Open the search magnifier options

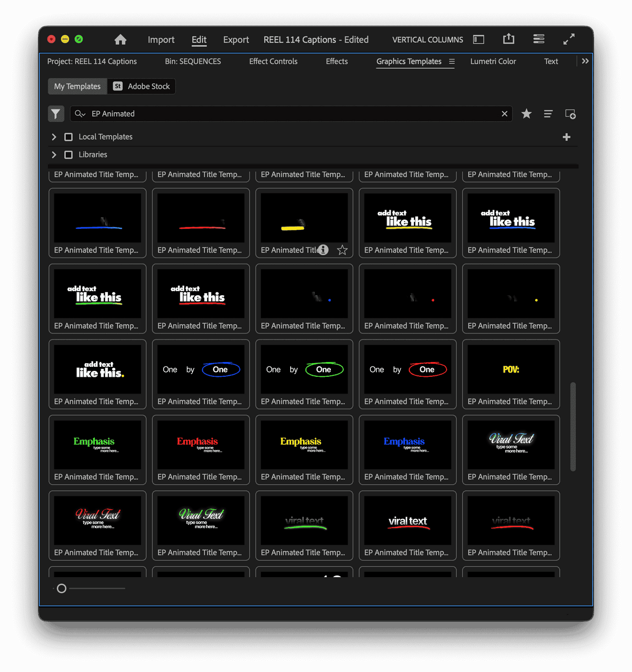pos(80,114)
